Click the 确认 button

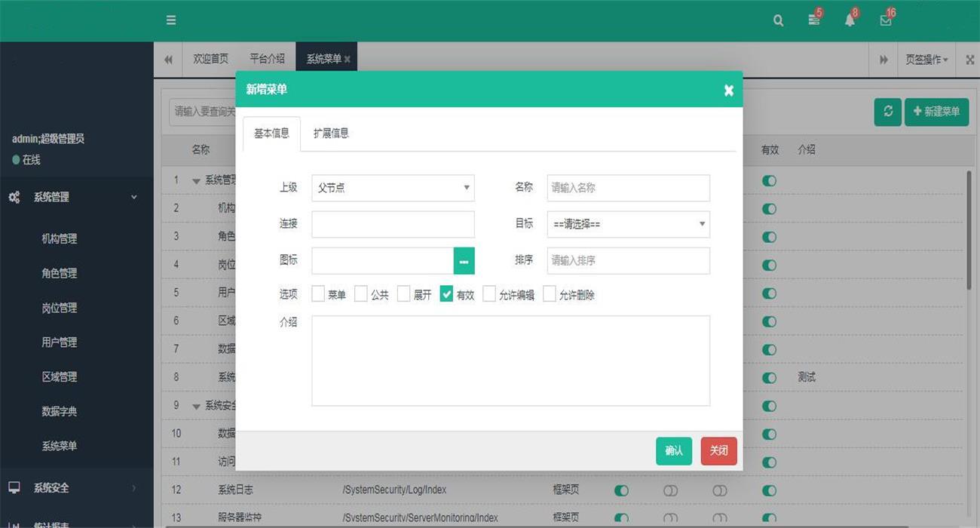(x=673, y=451)
